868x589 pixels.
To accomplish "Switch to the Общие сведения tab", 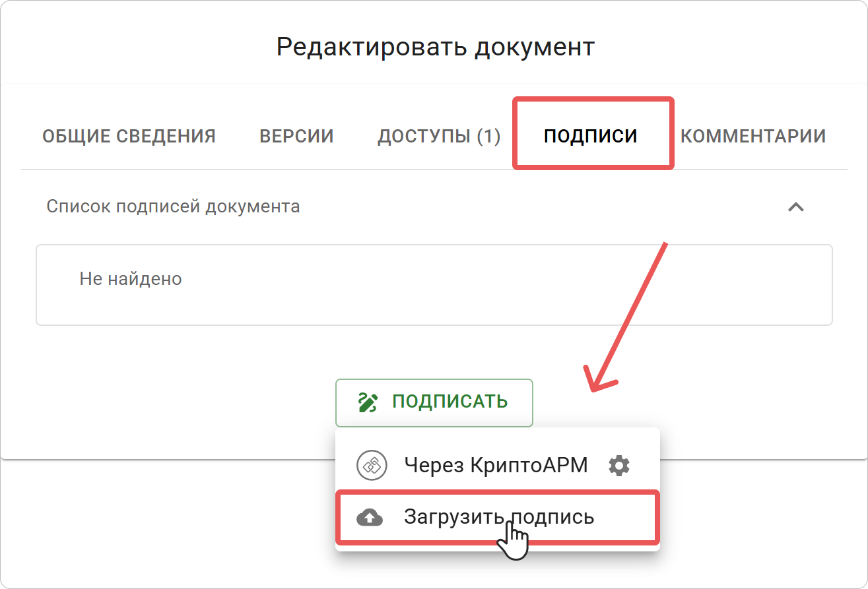I will [x=129, y=135].
